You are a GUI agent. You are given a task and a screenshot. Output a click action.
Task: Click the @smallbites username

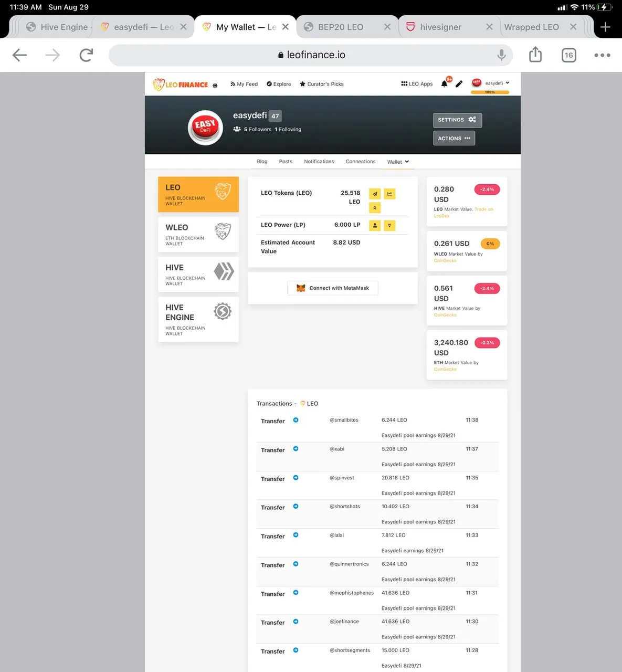tap(344, 420)
